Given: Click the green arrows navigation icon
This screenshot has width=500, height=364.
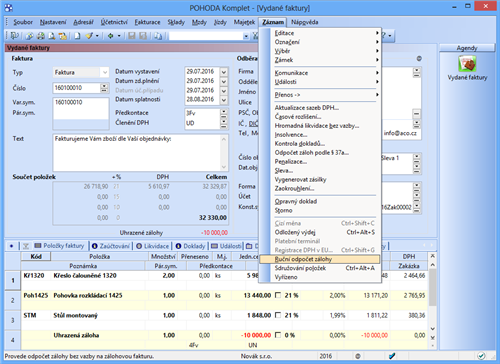Looking at the screenshot, I should coord(110,36).
